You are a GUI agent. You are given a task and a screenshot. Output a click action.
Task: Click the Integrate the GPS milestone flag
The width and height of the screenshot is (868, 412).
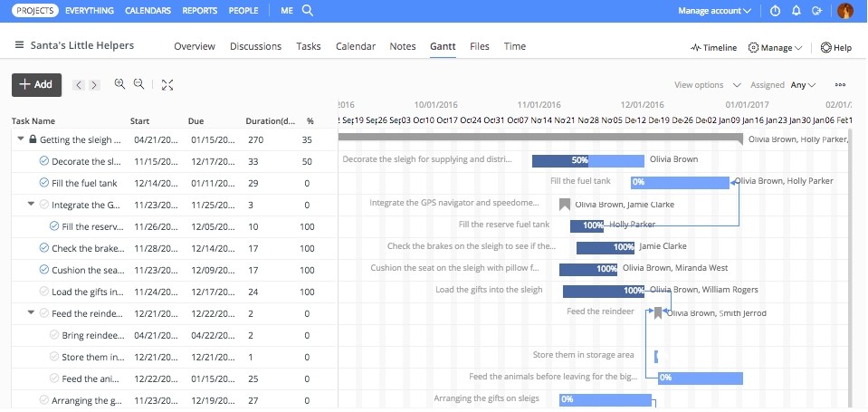[564, 205]
